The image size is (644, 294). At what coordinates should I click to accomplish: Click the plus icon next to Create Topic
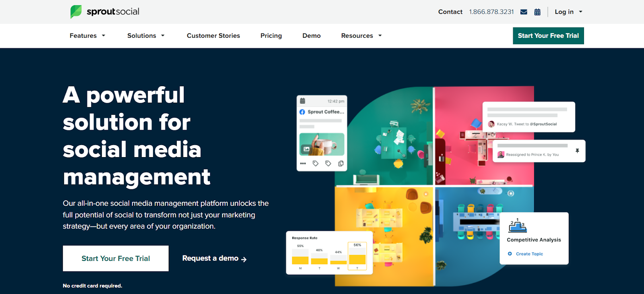[x=510, y=254]
